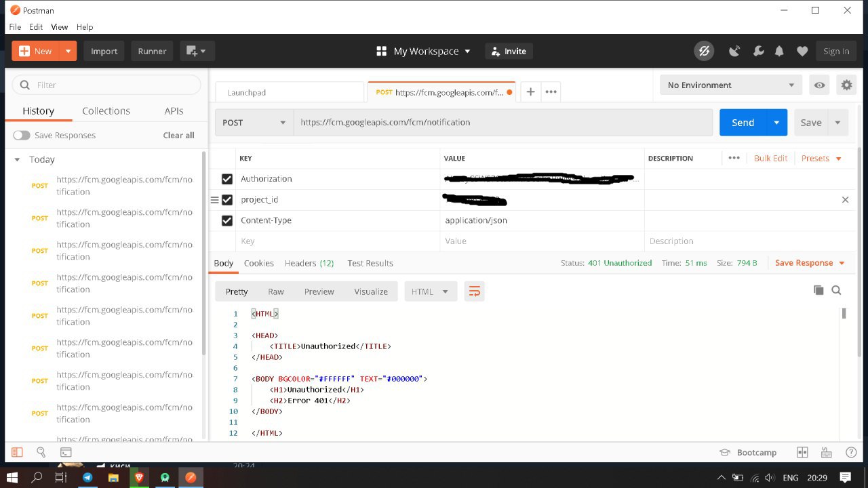The image size is (868, 488).
Task: Open settings wrench icon in header
Action: [758, 51]
